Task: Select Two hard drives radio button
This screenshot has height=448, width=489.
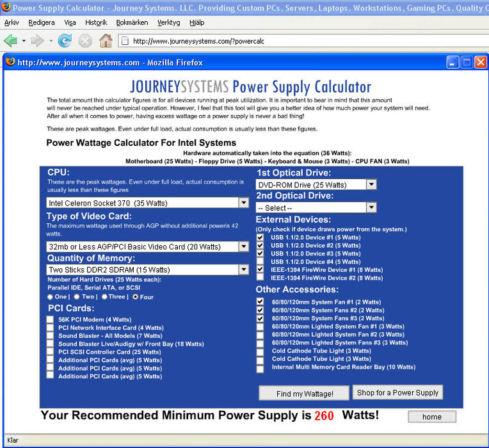Action: [77, 297]
